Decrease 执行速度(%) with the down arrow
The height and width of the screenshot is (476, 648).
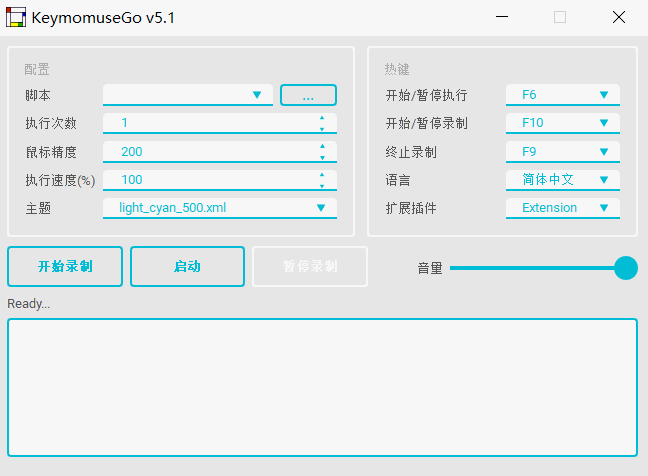(322, 186)
